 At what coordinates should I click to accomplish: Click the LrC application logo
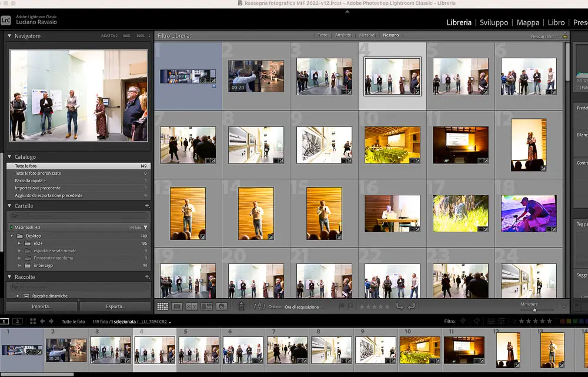click(x=6, y=20)
